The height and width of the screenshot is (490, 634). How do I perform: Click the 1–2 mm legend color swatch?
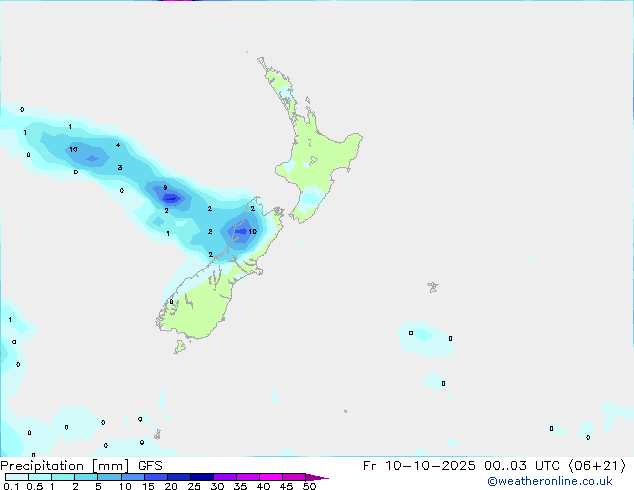(63, 477)
